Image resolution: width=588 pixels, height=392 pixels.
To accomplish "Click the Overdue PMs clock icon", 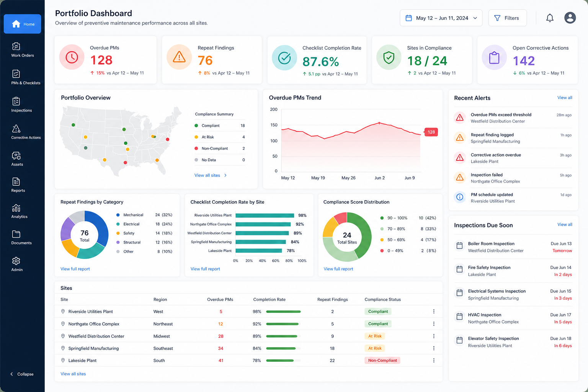I will pyautogui.click(x=72, y=57).
